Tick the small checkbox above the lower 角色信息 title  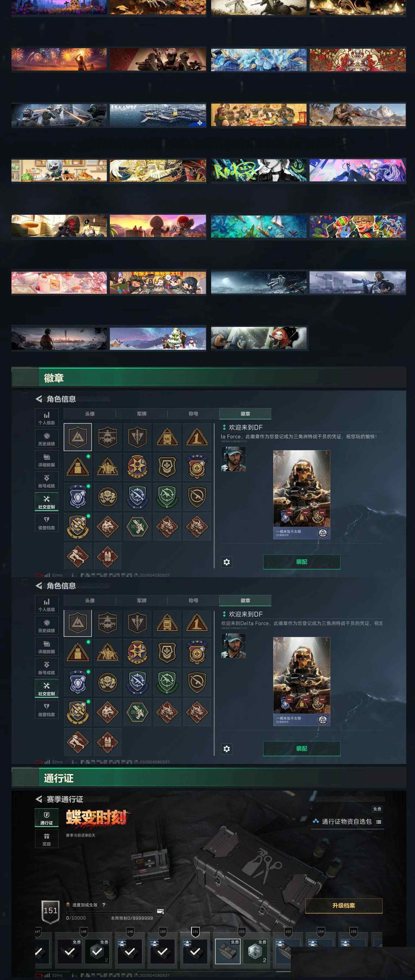(25, 582)
